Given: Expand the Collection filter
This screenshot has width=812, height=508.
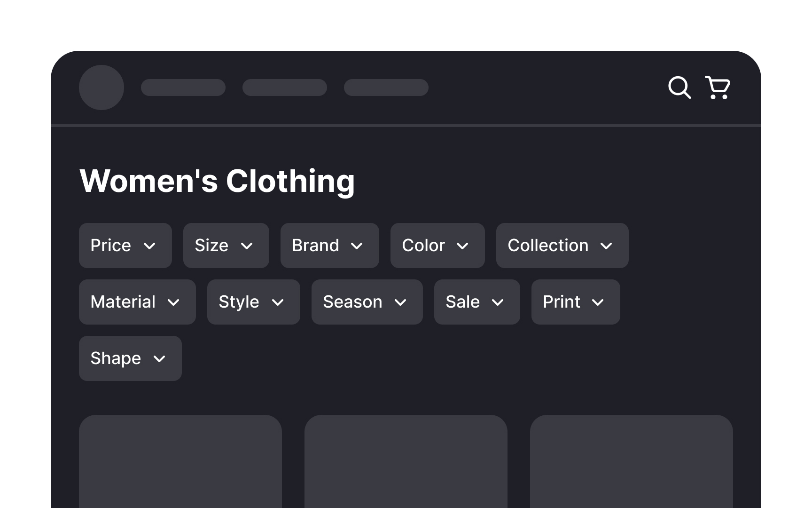Looking at the screenshot, I should pos(562,246).
